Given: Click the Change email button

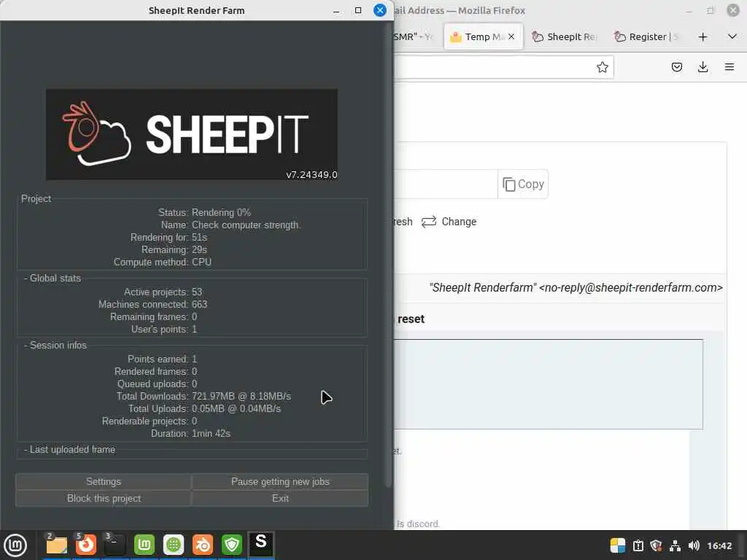Looking at the screenshot, I should [449, 222].
